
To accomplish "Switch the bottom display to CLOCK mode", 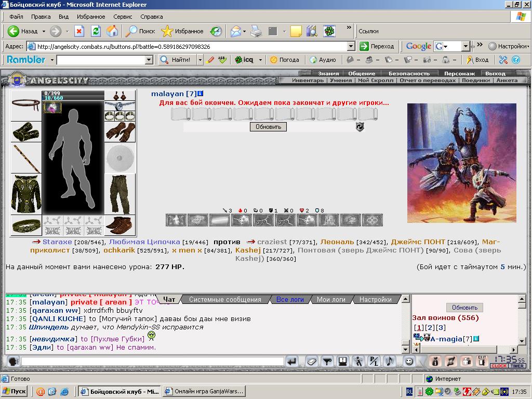I will click(499, 366).
